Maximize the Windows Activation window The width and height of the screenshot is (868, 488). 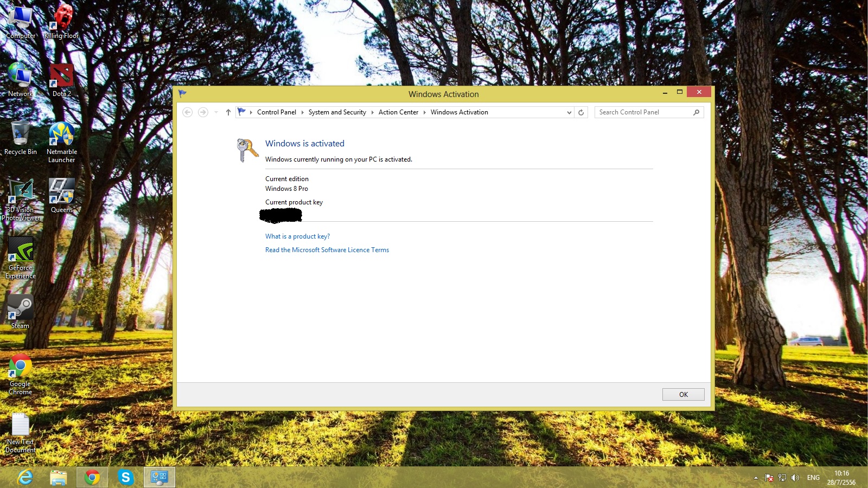pos(679,92)
